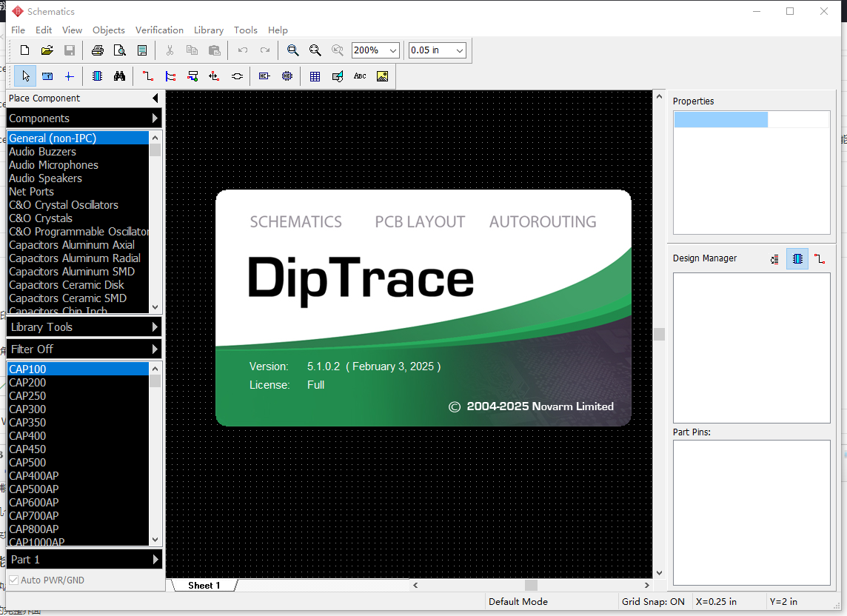Click the zoom window magnifier icon
Image resolution: width=847 pixels, height=616 pixels.
point(292,50)
